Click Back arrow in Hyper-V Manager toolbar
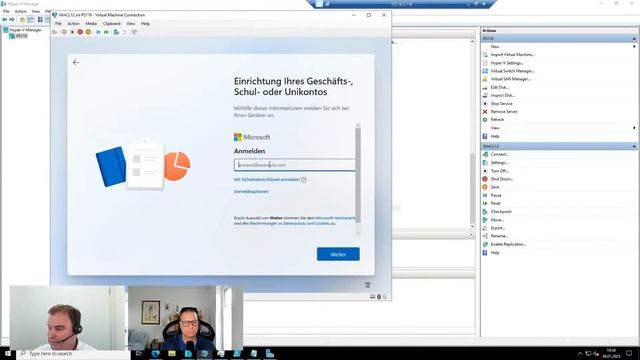 (4, 19)
